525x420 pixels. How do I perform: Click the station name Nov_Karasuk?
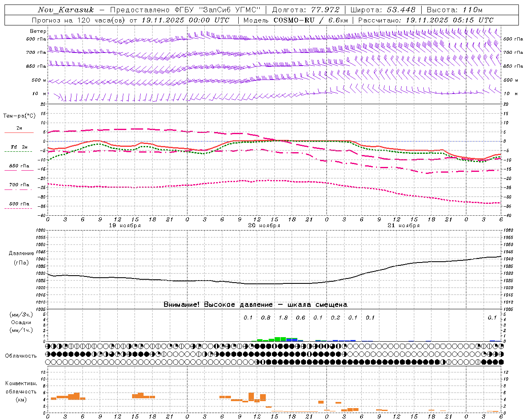[x=66, y=10]
